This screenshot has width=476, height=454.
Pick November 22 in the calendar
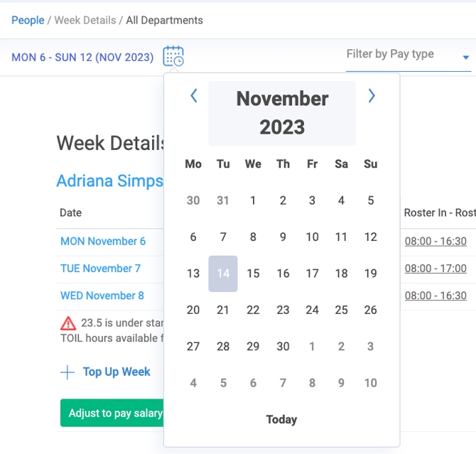pyautogui.click(x=253, y=310)
